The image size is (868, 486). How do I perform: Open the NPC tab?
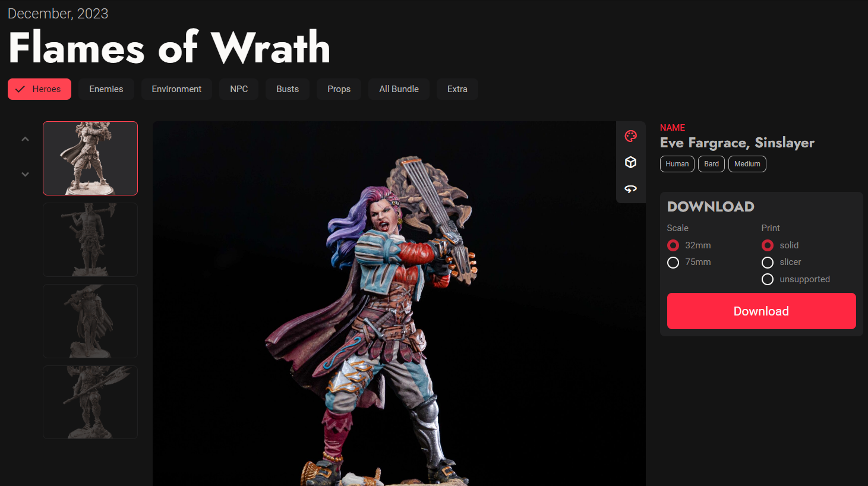tap(239, 89)
